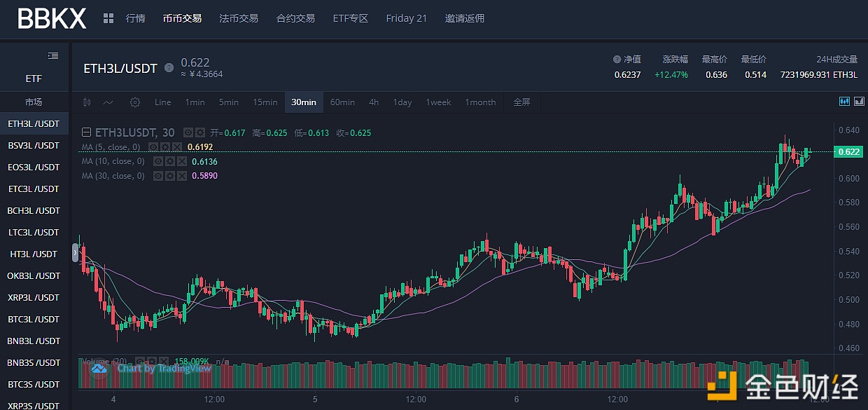Select the BNB3S /USDT pair
This screenshot has height=410, width=868.
[x=34, y=363]
